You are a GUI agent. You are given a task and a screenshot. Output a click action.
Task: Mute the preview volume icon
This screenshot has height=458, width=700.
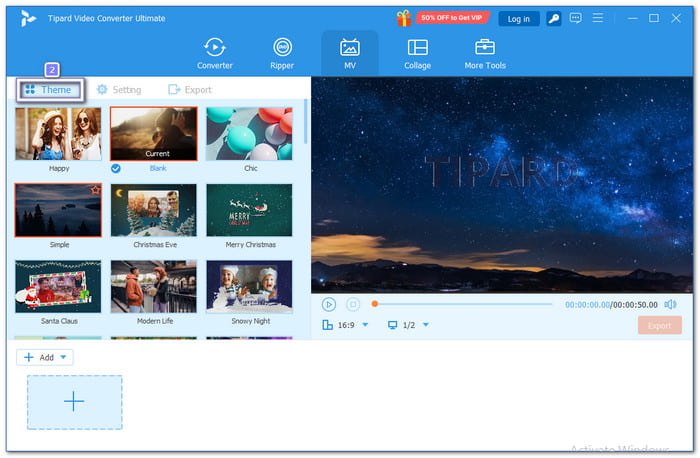670,304
